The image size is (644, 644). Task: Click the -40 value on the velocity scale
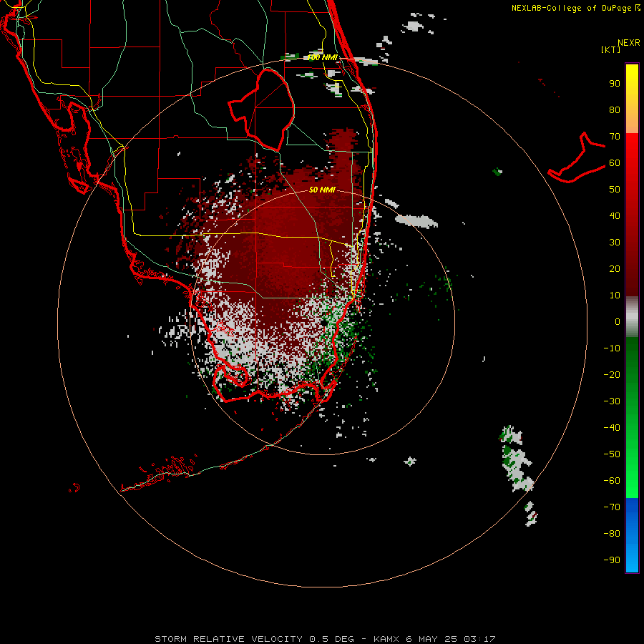point(612,428)
